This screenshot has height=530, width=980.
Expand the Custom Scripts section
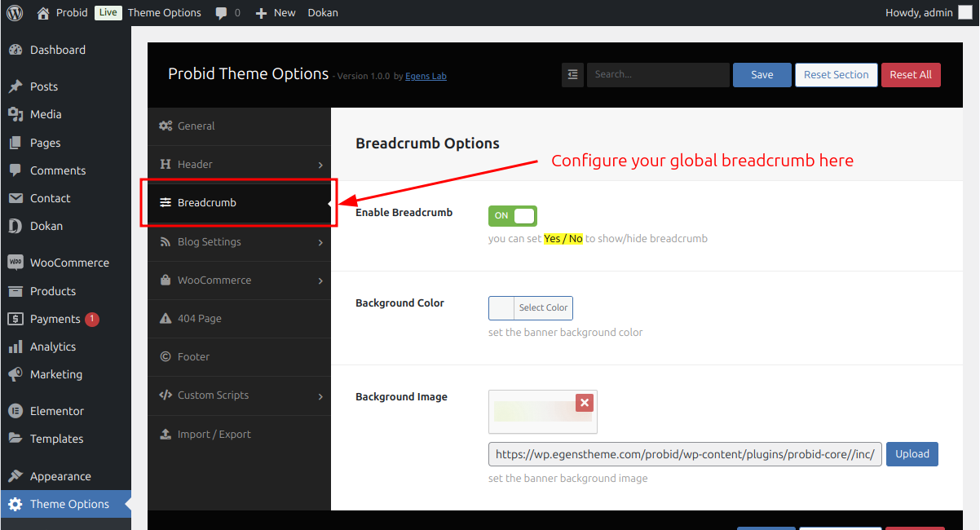point(240,395)
